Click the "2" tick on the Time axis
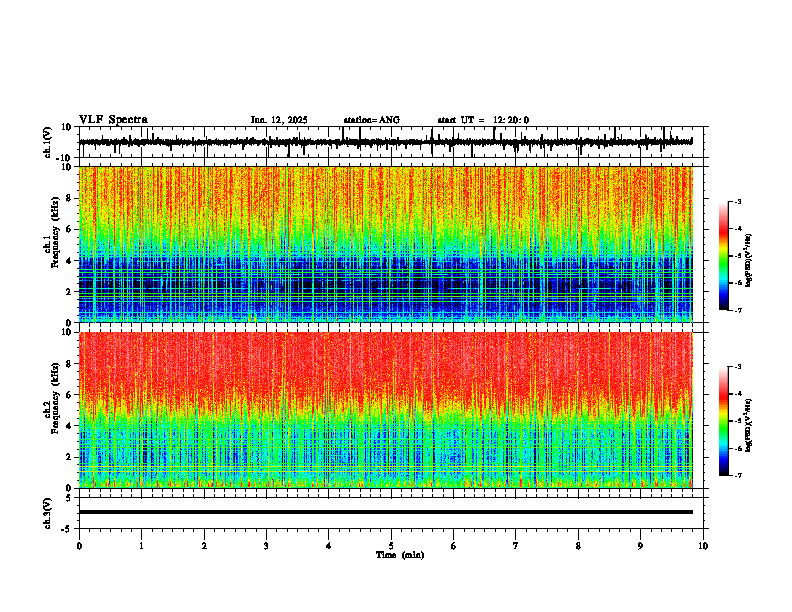 (204, 546)
